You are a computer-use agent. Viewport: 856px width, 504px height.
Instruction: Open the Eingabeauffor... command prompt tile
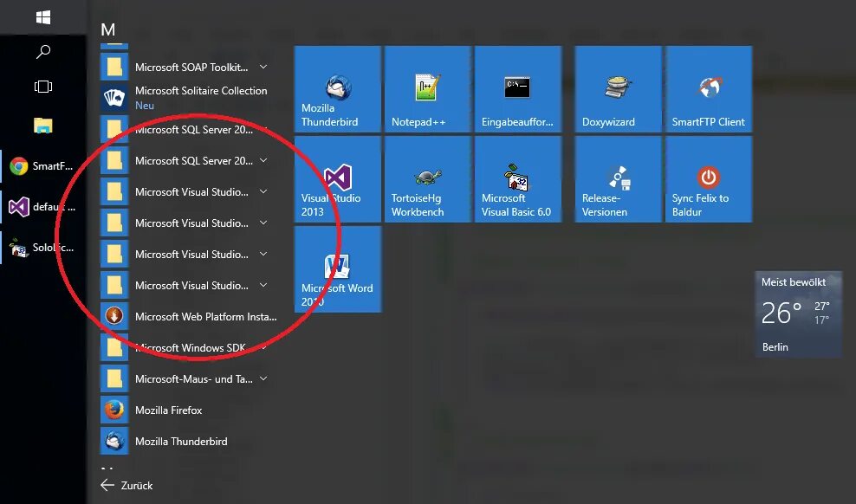coord(517,89)
